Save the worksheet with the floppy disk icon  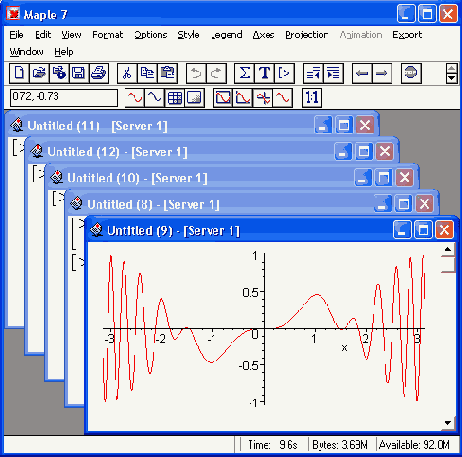(79, 73)
